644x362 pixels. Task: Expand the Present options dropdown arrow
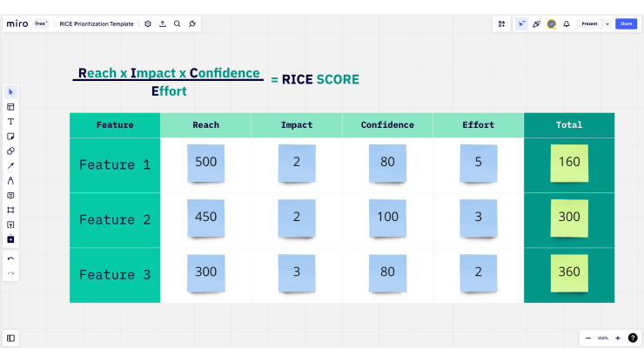click(607, 23)
